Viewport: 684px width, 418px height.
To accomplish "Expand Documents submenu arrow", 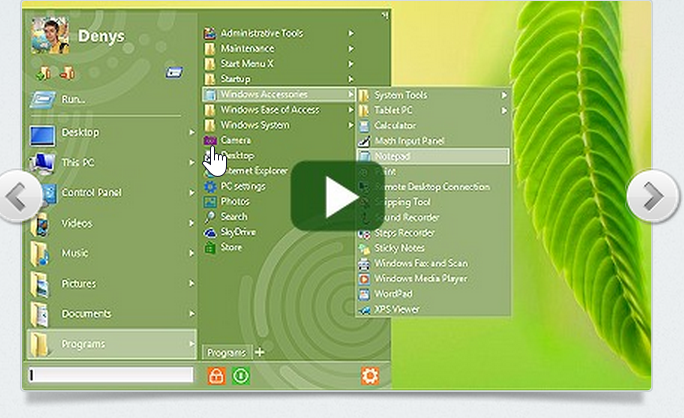I will [192, 313].
